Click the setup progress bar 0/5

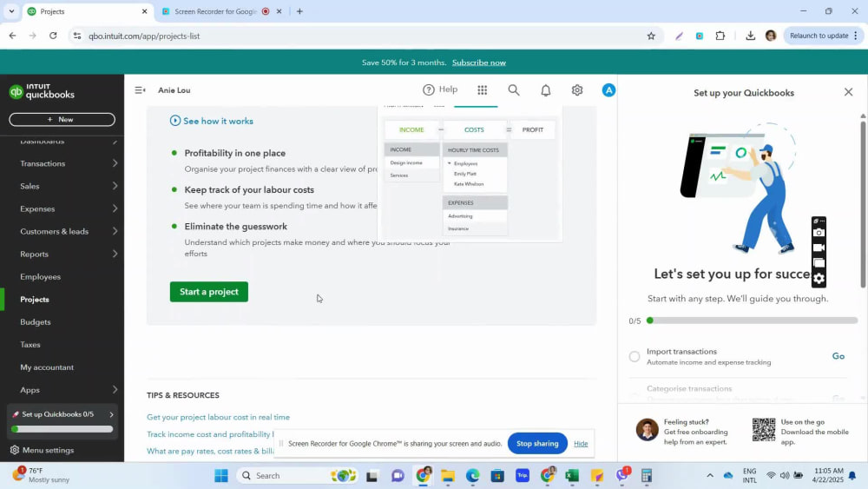click(x=753, y=320)
